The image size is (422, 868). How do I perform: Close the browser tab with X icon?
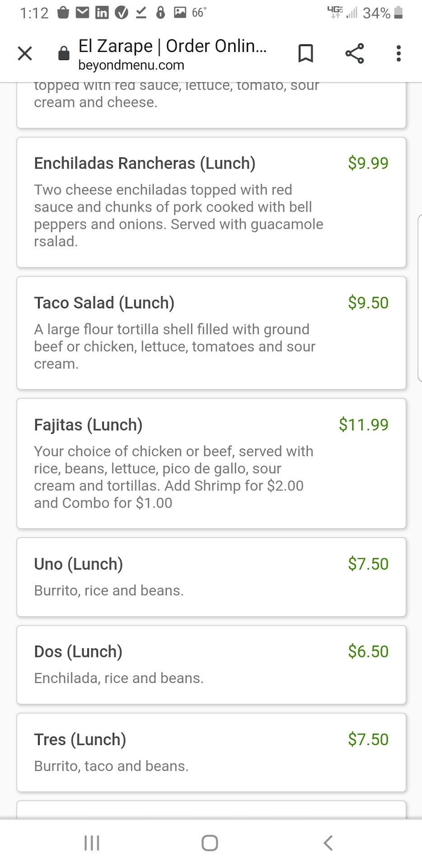[25, 53]
